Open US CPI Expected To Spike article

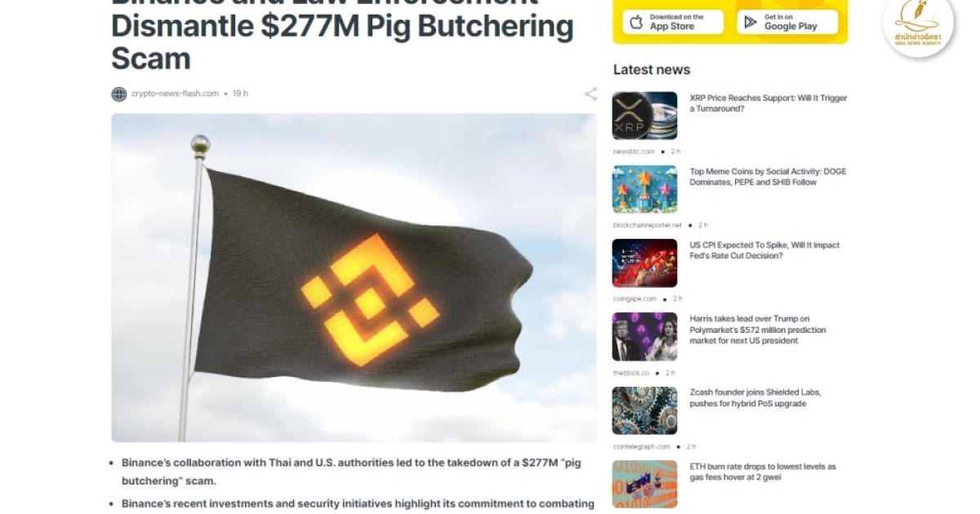764,250
